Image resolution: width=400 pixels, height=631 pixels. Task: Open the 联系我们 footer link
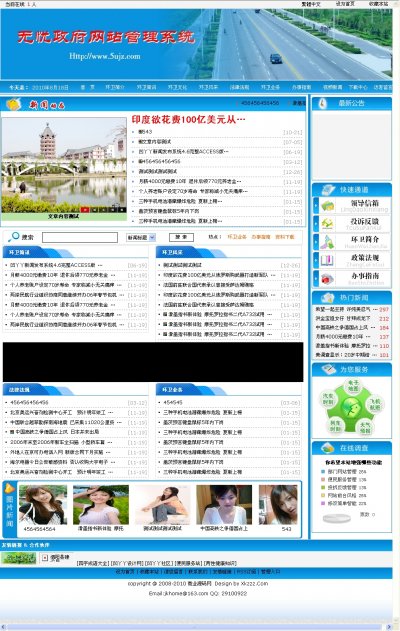pos(198,571)
